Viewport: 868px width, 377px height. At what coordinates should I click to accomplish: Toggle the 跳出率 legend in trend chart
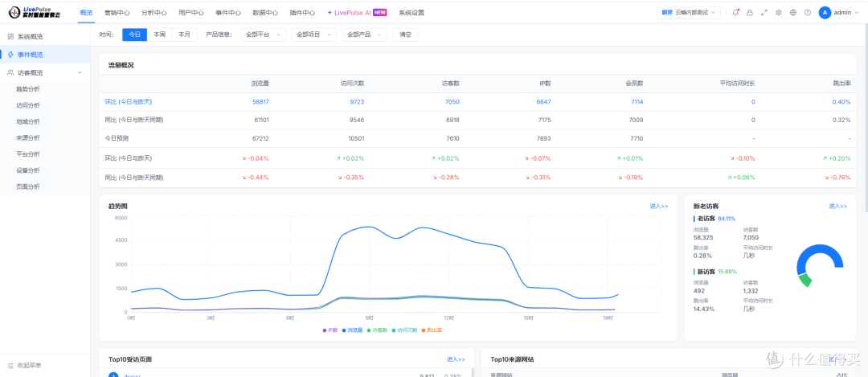tap(432, 330)
